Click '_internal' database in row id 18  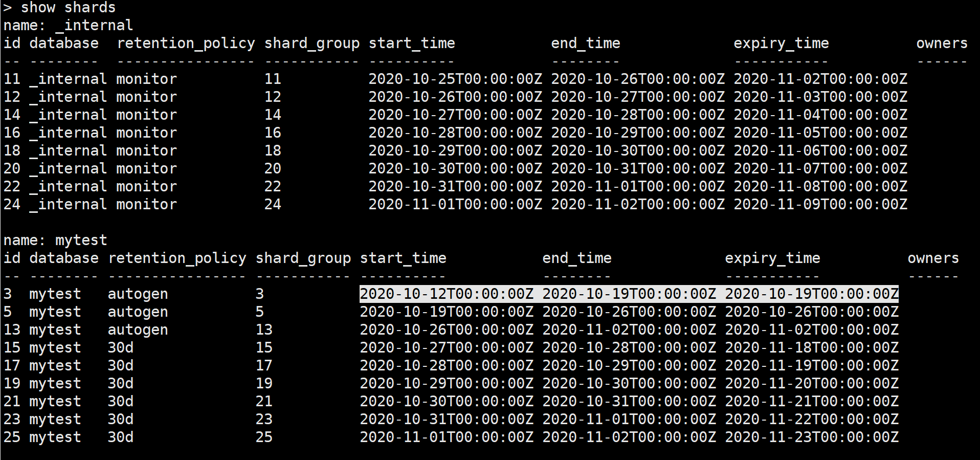(x=68, y=151)
